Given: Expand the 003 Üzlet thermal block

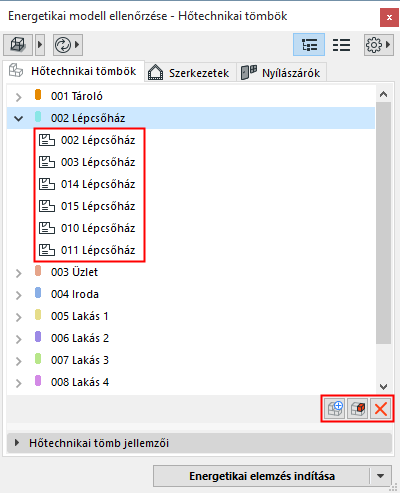Looking at the screenshot, I should click(x=19, y=273).
